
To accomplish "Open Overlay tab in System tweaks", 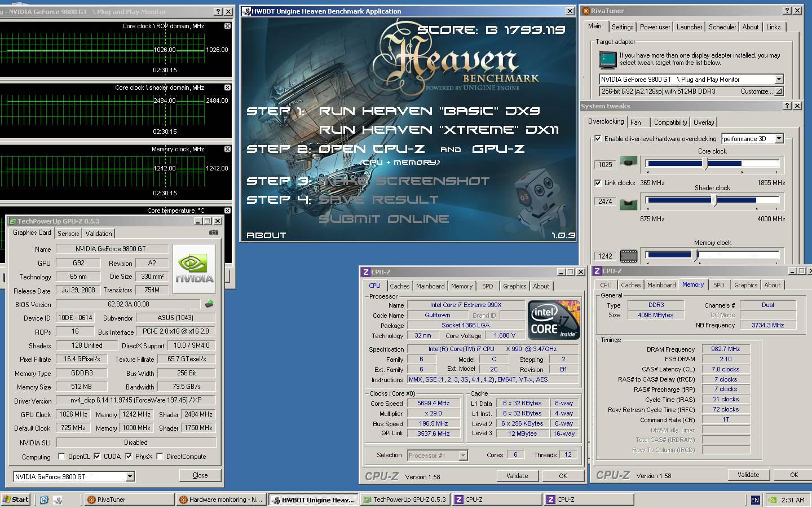I will click(x=703, y=122).
